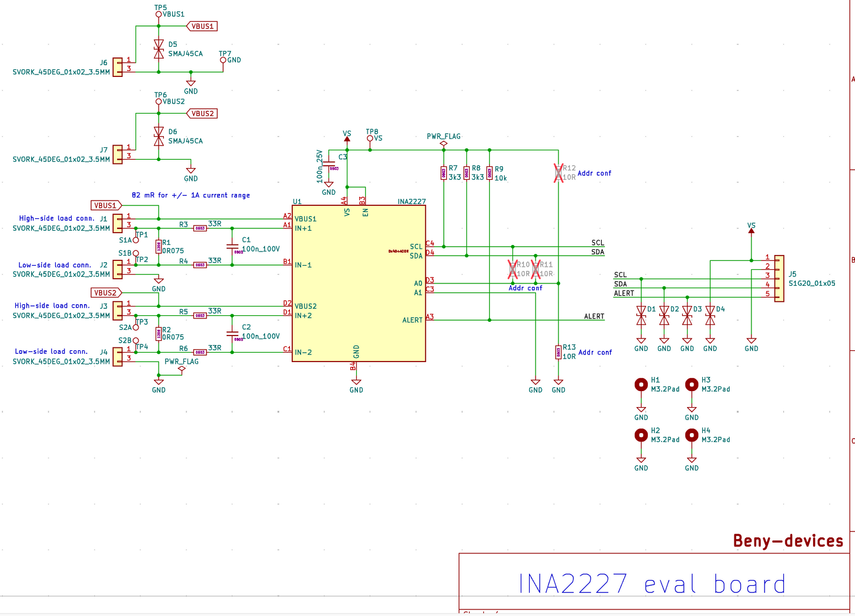Click SCL net label left of J5
The image size is (855, 616).
click(x=620, y=275)
